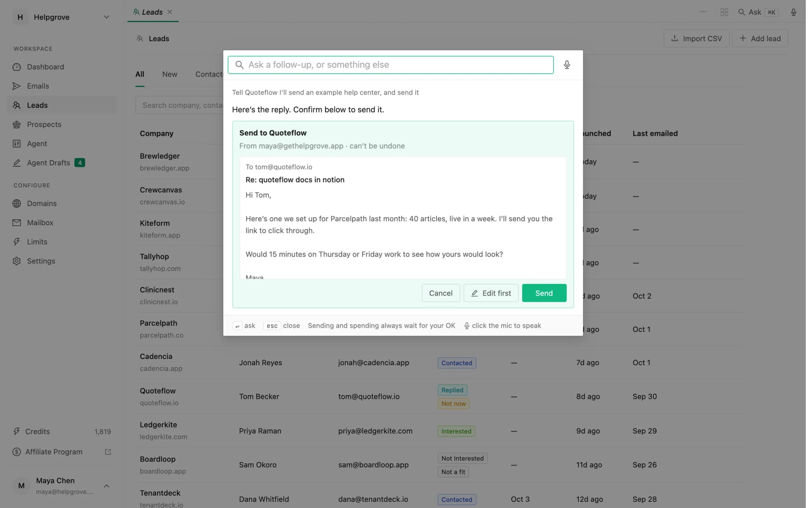This screenshot has width=812, height=508.
Task: Select the Leads sidebar item
Action: [x=62, y=105]
